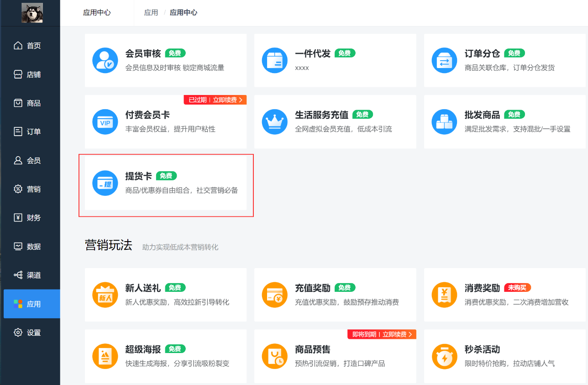This screenshot has height=385, width=588.
Task: Open the 一件代发 app icon
Action: (x=274, y=60)
